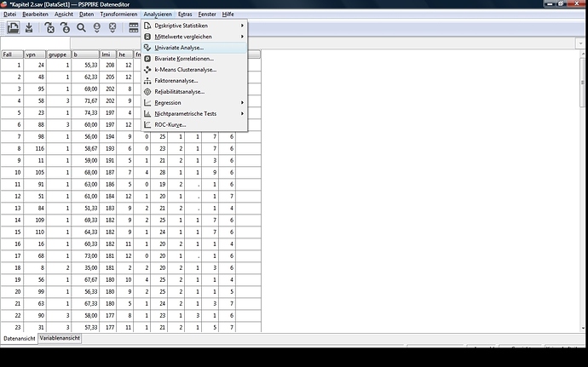Image resolution: width=588 pixels, height=367 pixels.
Task: Click vpn cell 109 in row 14
Action: [x=35, y=220]
